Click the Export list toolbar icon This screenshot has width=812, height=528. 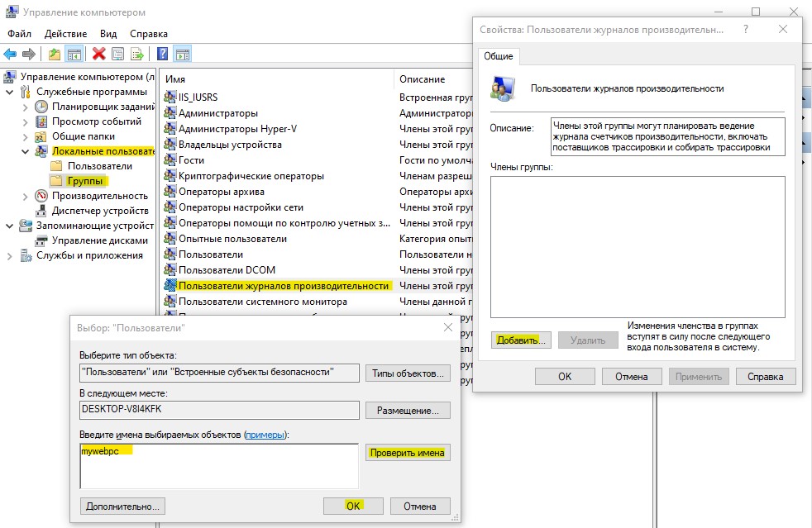coord(137,54)
